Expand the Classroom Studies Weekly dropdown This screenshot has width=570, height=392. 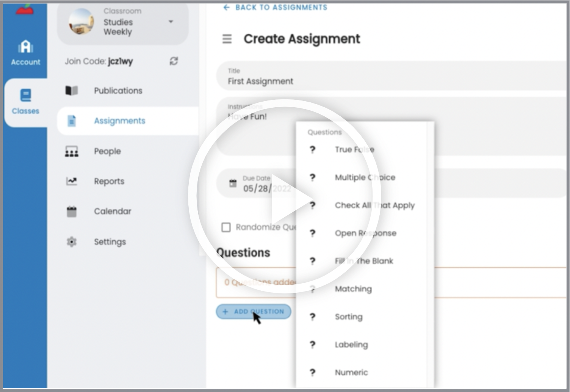tap(171, 22)
